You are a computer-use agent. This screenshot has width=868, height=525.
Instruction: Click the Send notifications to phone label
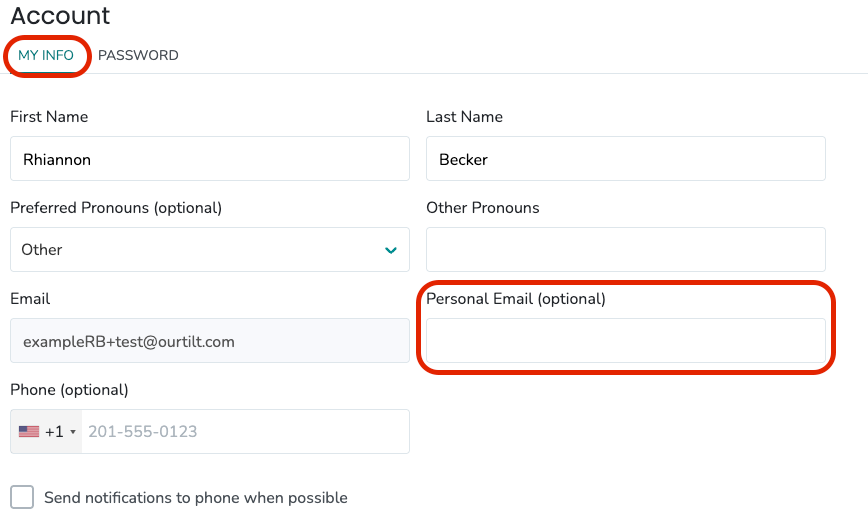(196, 498)
